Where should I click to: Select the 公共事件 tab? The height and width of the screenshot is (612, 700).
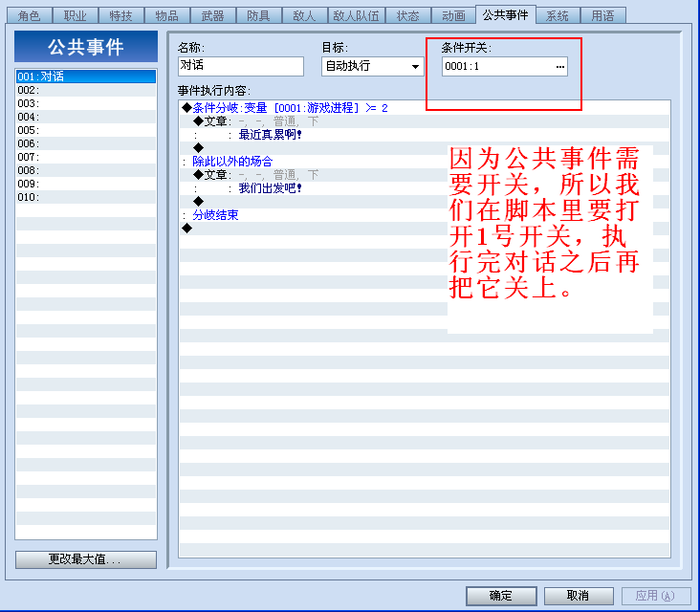tap(505, 14)
